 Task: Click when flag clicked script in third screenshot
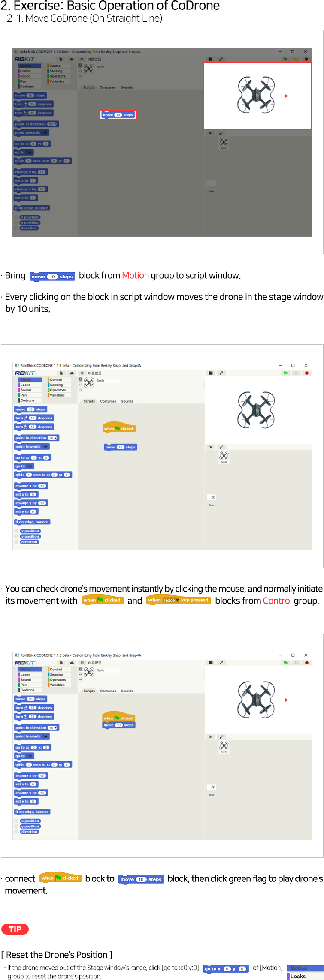pos(119,718)
